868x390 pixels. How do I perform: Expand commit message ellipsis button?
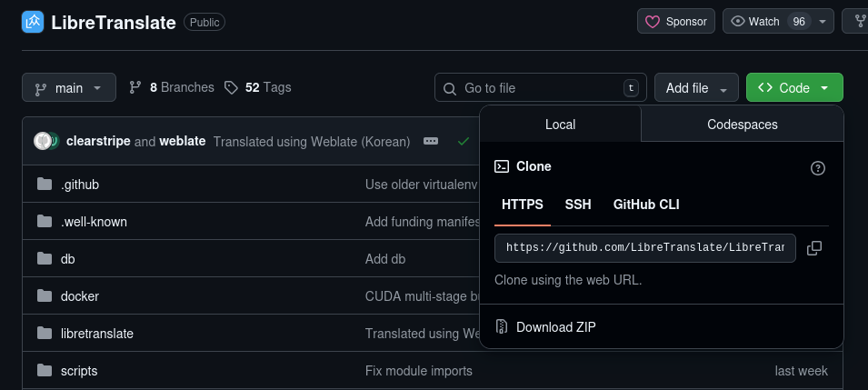pos(431,142)
